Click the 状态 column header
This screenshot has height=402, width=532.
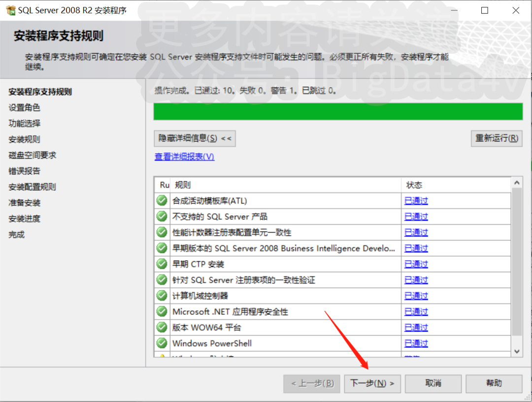tap(456, 185)
